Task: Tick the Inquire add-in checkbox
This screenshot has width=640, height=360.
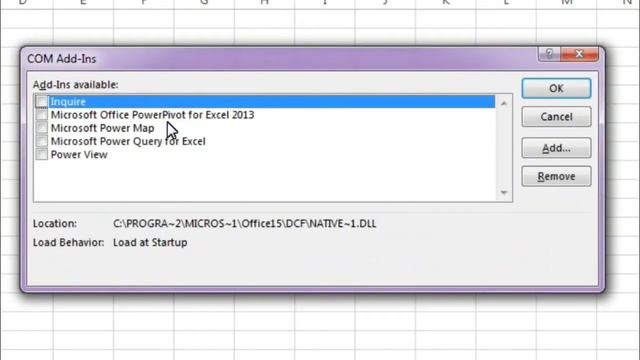Action: tap(42, 101)
